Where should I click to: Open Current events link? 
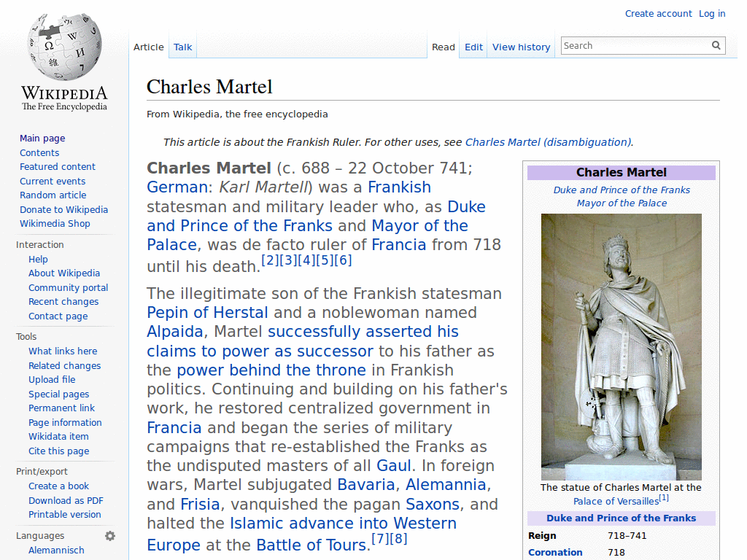[x=53, y=182]
